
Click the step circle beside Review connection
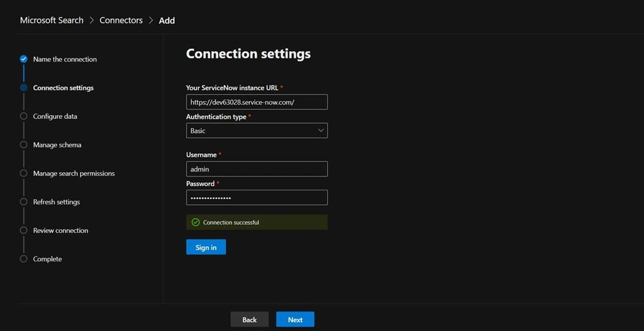pyautogui.click(x=23, y=230)
